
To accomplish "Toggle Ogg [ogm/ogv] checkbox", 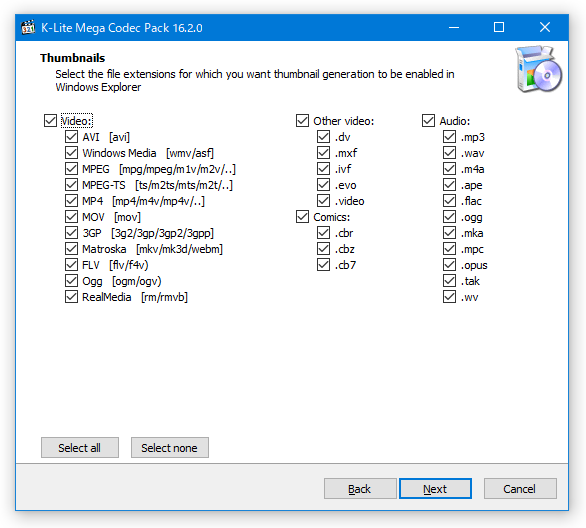I will point(71,281).
